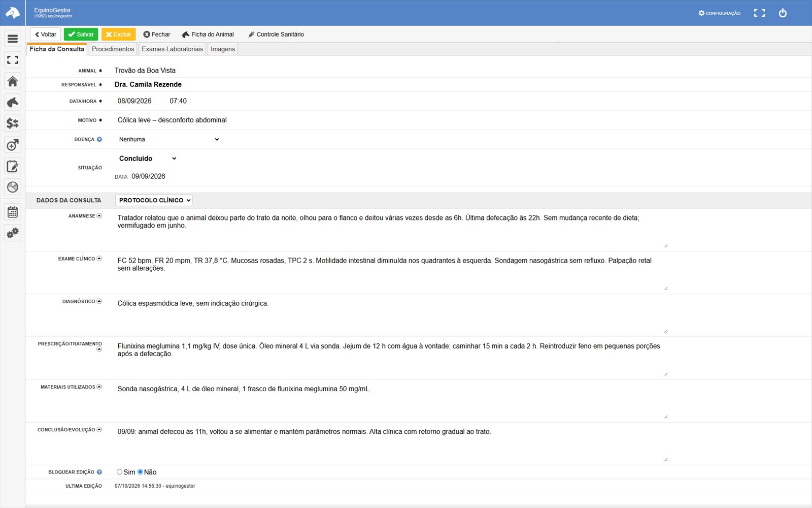Switch to the Ficha da Consulta tab
Screen dimensions: 812x508
(57, 49)
